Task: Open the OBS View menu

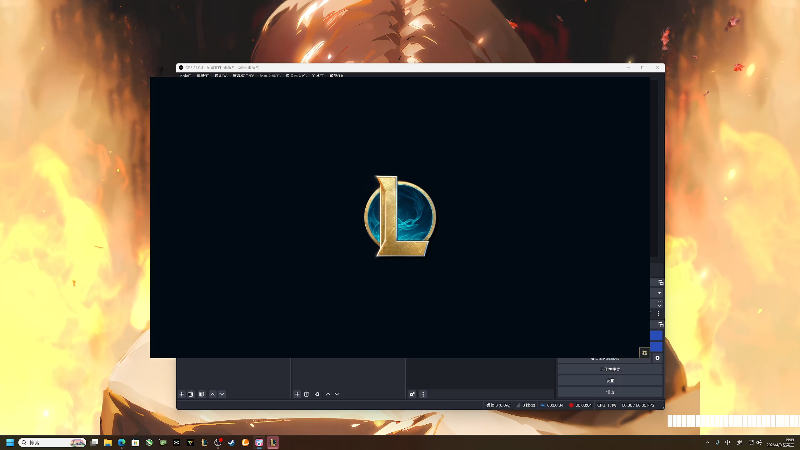Action: [221, 76]
